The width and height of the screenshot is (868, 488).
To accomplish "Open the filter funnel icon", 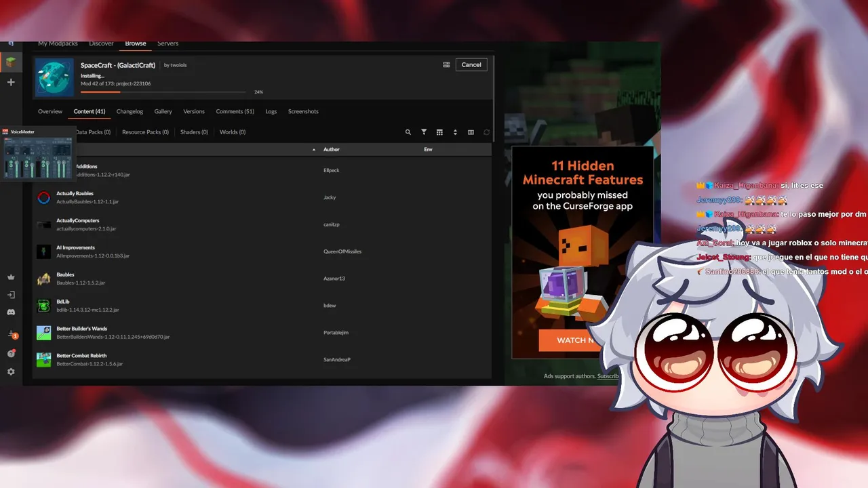I will tap(424, 132).
